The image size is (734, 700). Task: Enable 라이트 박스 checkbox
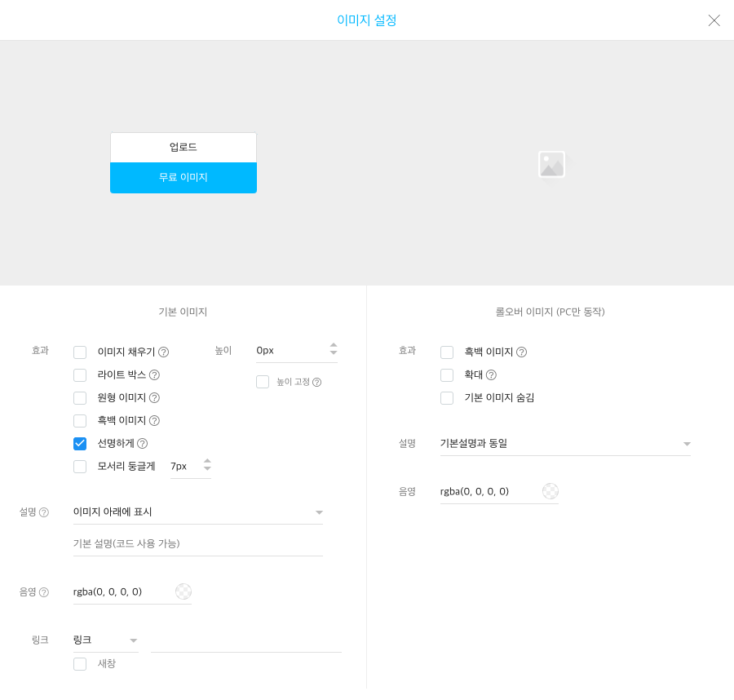(80, 375)
